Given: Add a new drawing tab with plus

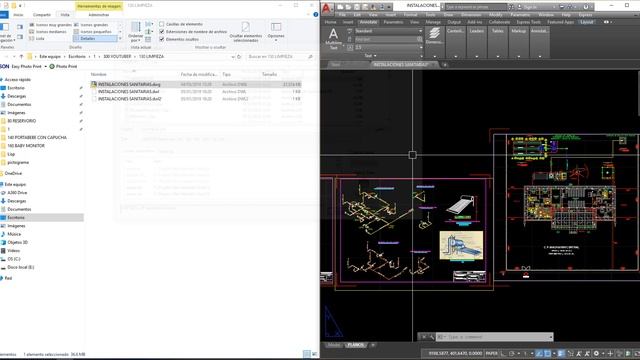Looking at the screenshot, I should coord(445,64).
